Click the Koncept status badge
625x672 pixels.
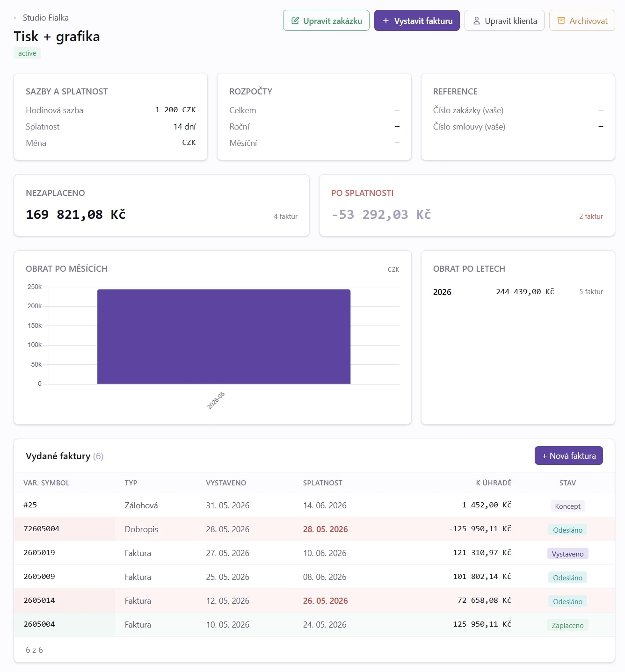[x=567, y=506]
